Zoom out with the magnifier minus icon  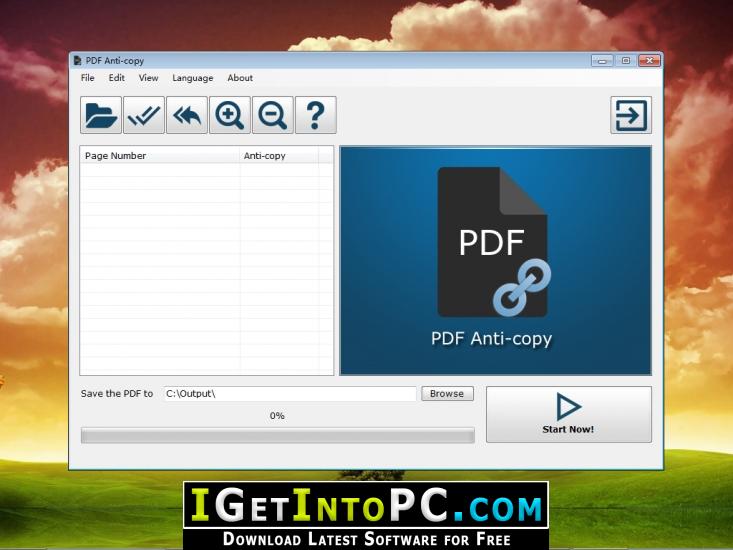coord(273,115)
